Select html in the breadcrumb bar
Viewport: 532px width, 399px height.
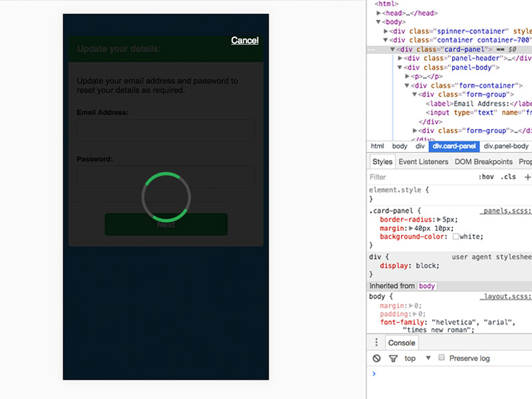pyautogui.click(x=376, y=146)
